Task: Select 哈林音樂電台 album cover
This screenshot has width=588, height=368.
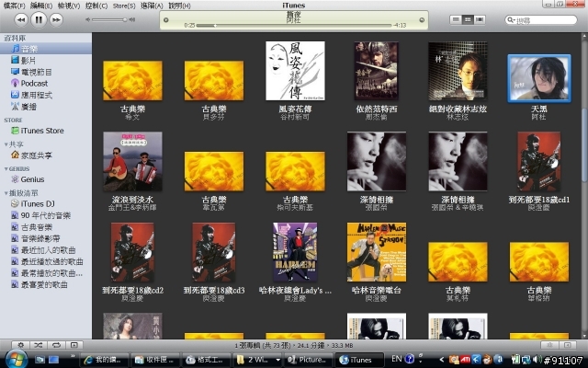Action: [x=376, y=252]
